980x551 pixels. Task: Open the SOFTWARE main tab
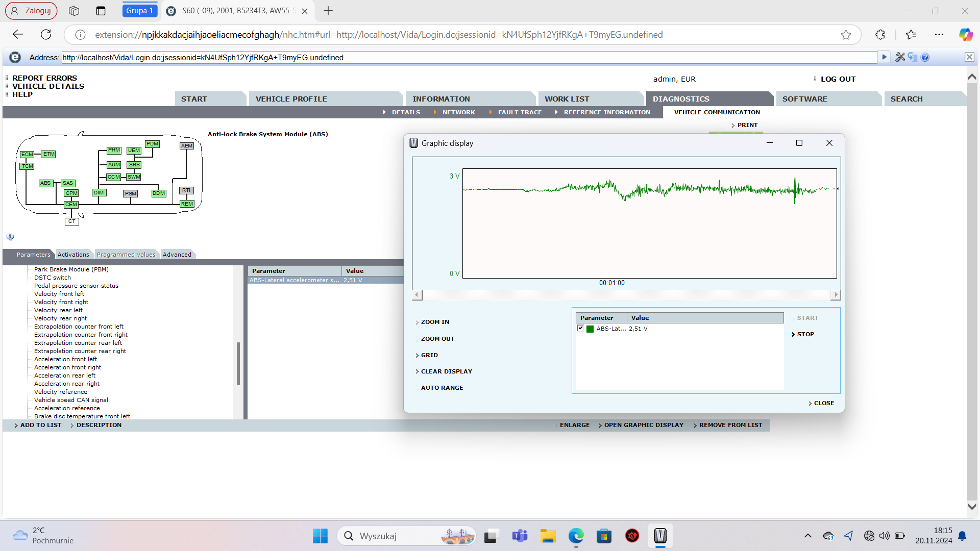pyautogui.click(x=804, y=99)
